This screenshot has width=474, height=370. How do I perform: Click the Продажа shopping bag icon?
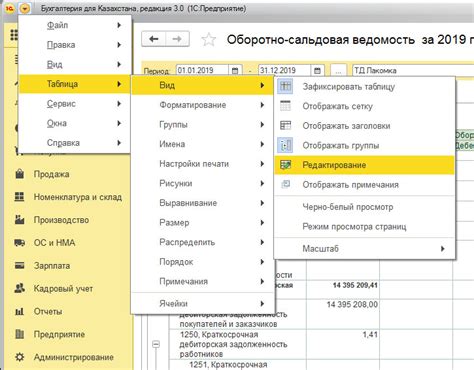point(19,174)
